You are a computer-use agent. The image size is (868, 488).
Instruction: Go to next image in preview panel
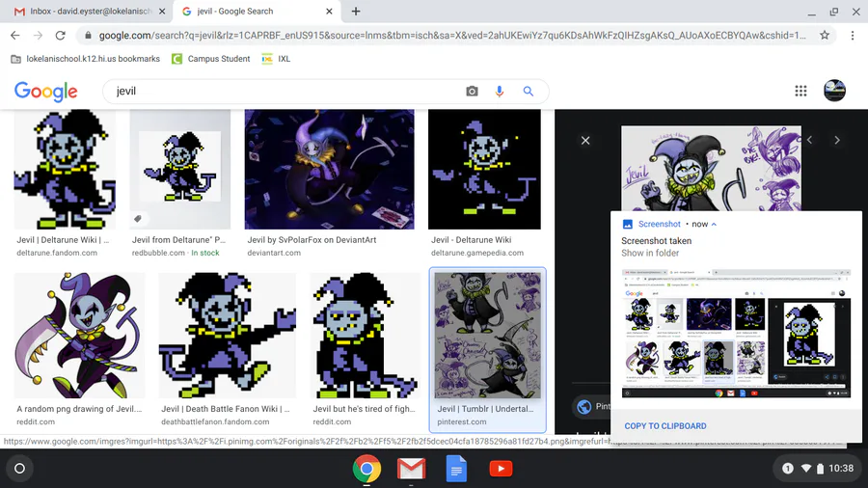point(837,140)
